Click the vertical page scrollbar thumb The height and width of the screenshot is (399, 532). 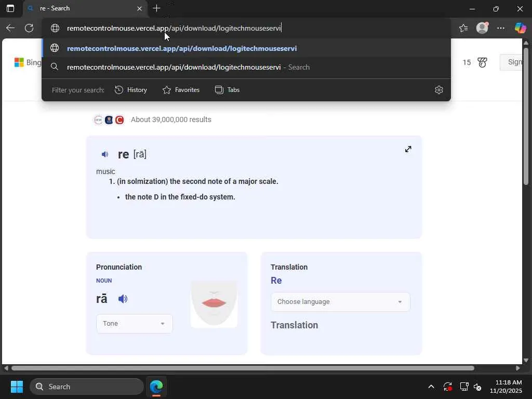pos(526,116)
